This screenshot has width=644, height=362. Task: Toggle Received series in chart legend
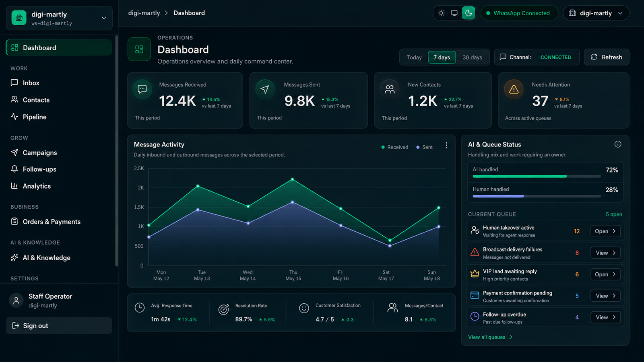[x=394, y=147]
